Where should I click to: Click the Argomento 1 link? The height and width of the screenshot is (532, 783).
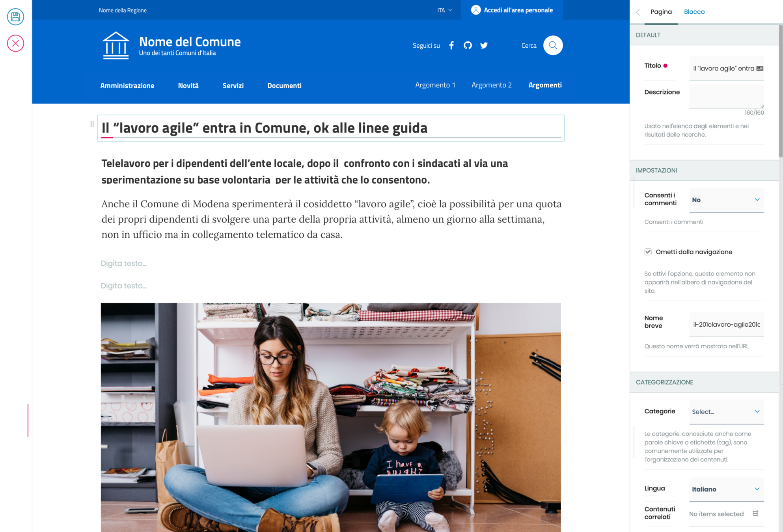tap(435, 85)
